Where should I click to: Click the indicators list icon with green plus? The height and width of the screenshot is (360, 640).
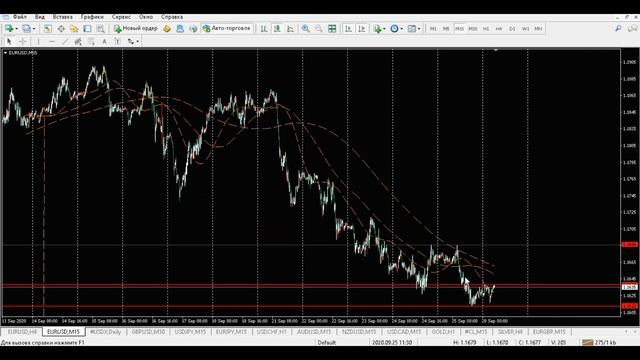coord(377,29)
